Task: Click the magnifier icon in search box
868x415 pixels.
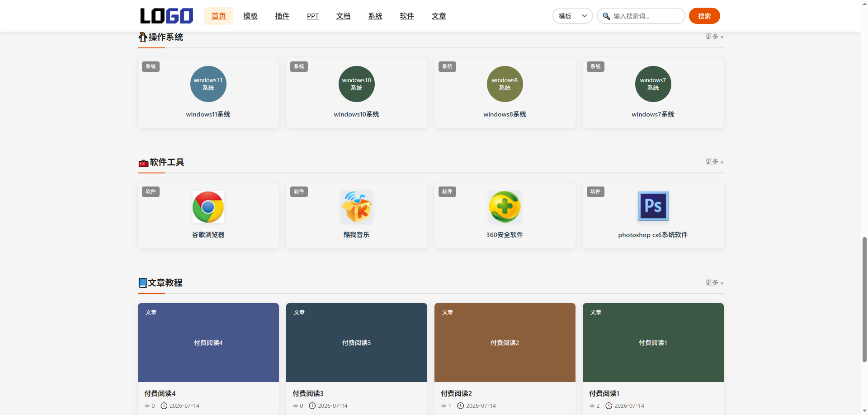Action: point(606,16)
